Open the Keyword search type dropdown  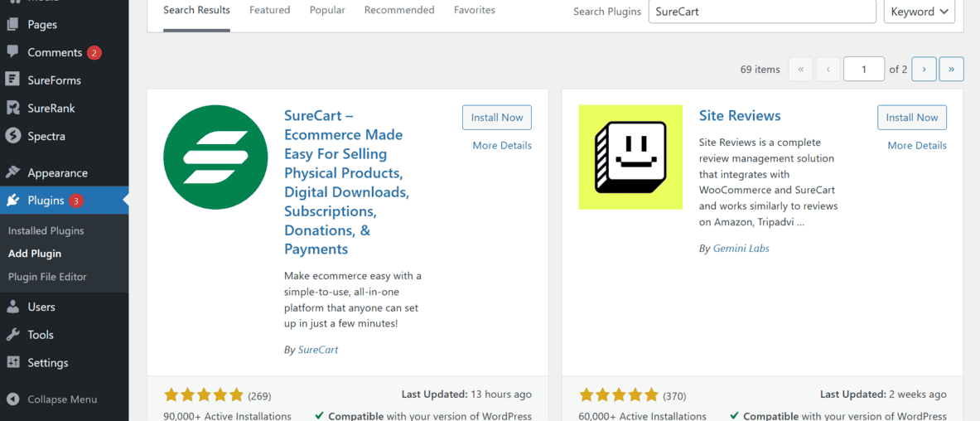point(920,12)
